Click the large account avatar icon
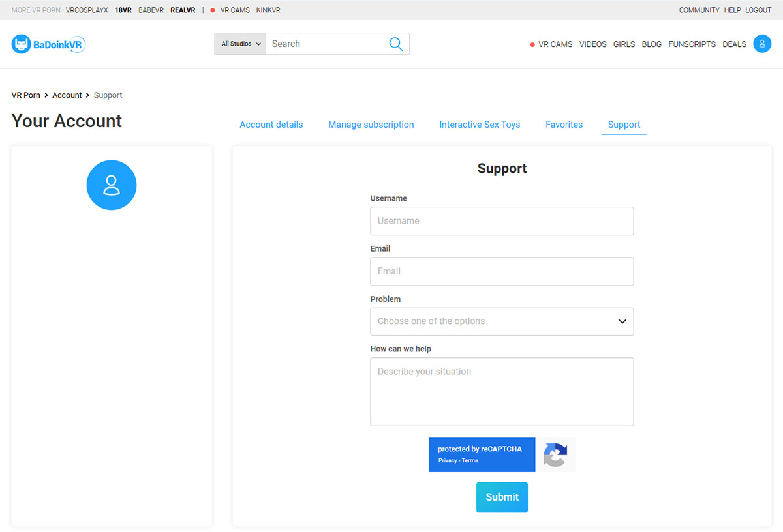The image size is (783, 532). coord(112,185)
